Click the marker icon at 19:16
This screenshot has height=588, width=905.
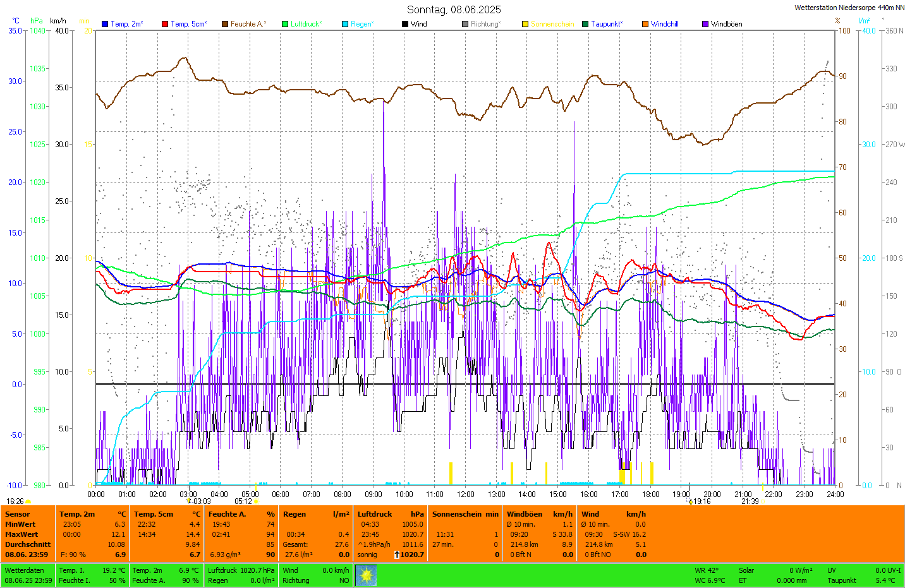pyautogui.click(x=691, y=501)
